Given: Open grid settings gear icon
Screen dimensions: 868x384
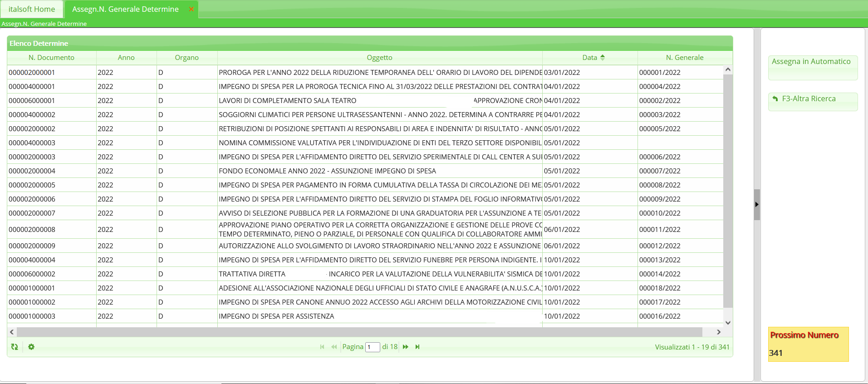Looking at the screenshot, I should click(x=31, y=347).
